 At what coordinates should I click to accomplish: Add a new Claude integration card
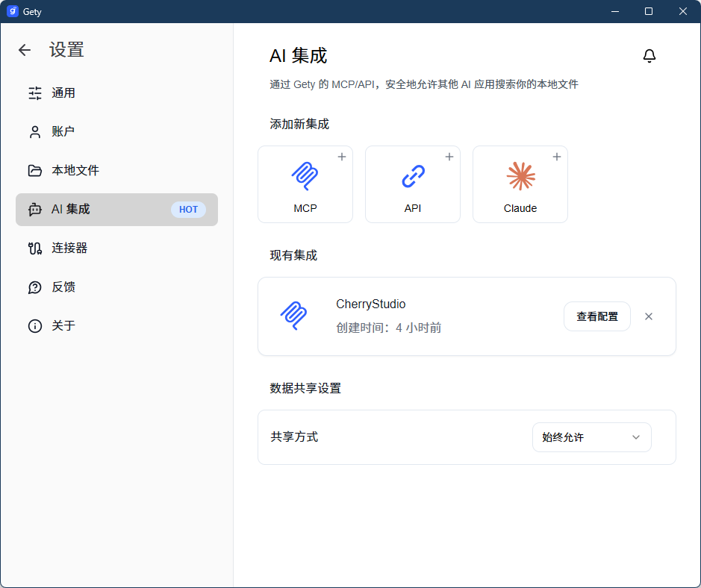click(x=520, y=184)
